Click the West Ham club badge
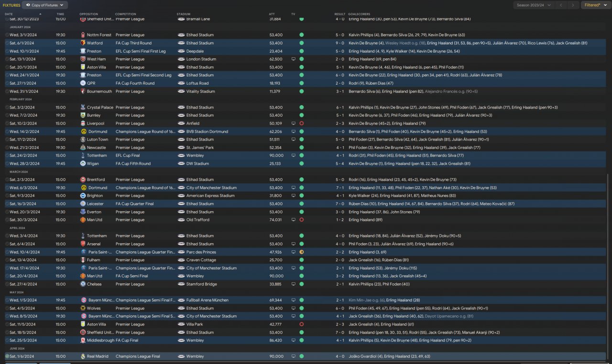612x364 pixels. point(83,59)
